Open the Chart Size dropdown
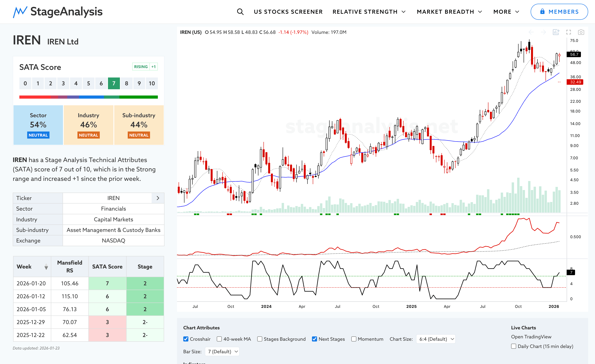Image resolution: width=595 pixels, height=364 pixels. 436,339
